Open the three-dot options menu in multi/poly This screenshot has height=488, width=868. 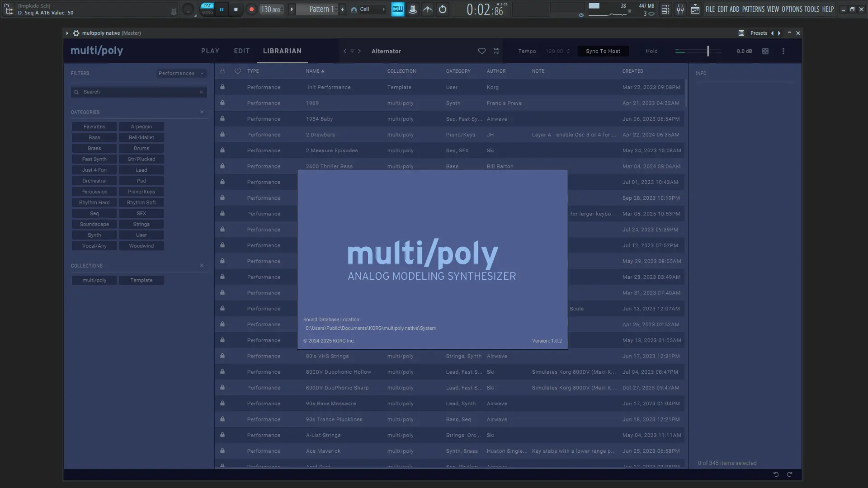click(x=783, y=51)
